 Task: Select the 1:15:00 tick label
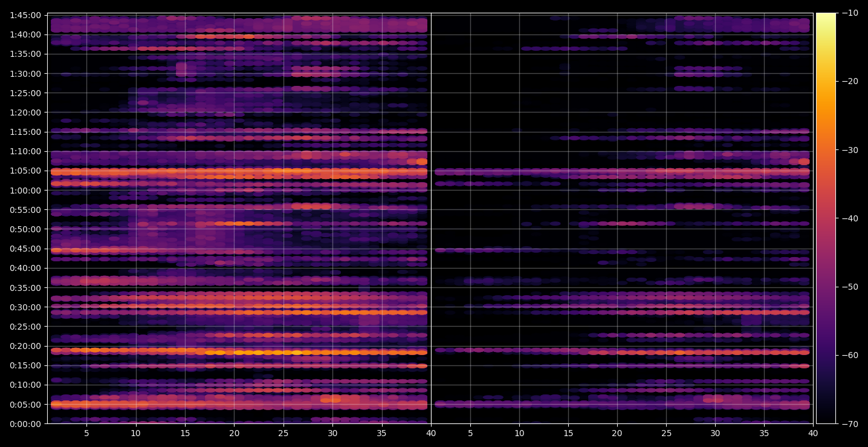[x=25, y=132]
